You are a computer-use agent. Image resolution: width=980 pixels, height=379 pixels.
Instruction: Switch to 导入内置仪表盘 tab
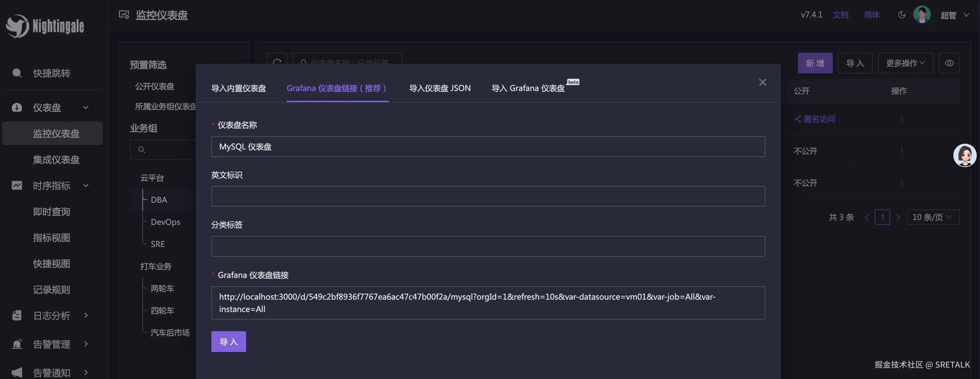click(x=239, y=88)
